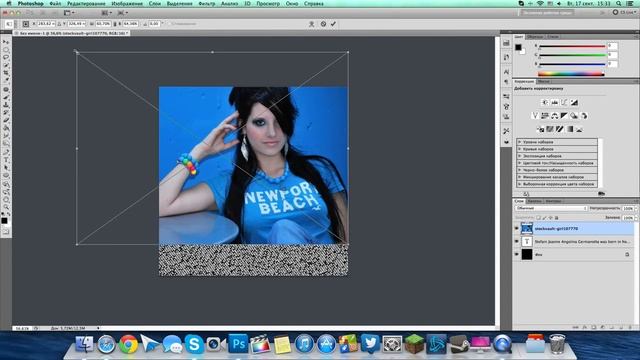Add Levels adjustment histogram icon
Viewport: 640px width, 360px height.
555,102
